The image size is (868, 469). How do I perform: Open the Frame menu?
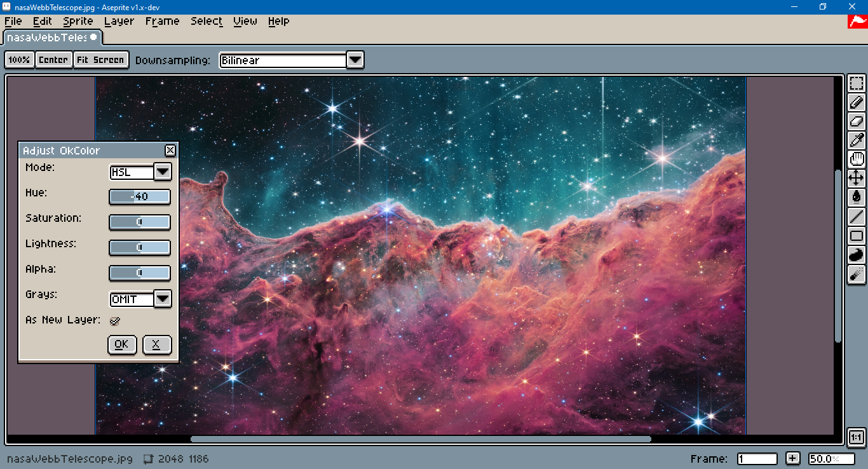click(163, 21)
